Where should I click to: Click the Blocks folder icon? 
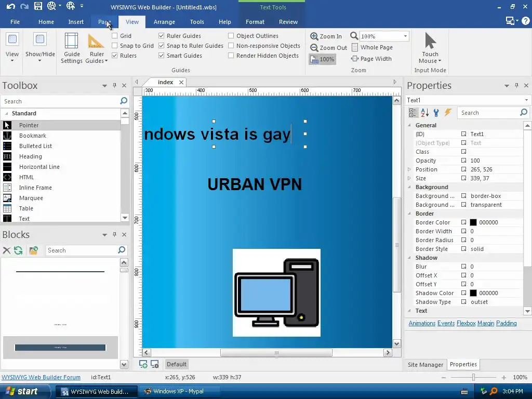click(34, 250)
